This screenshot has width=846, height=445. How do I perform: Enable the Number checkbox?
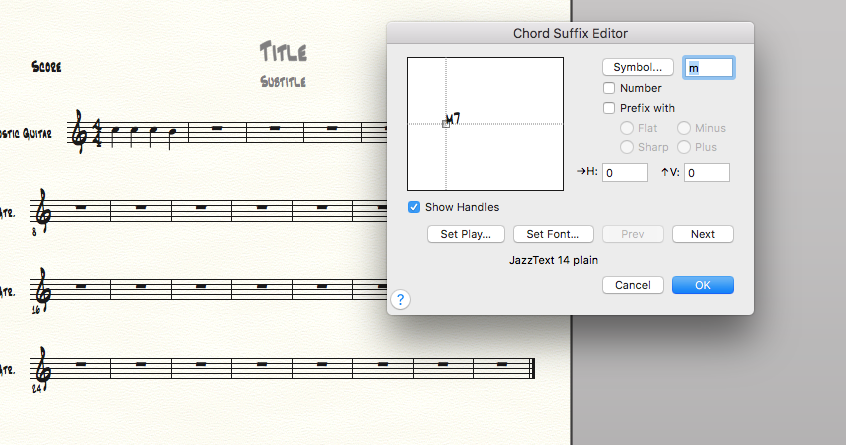609,88
